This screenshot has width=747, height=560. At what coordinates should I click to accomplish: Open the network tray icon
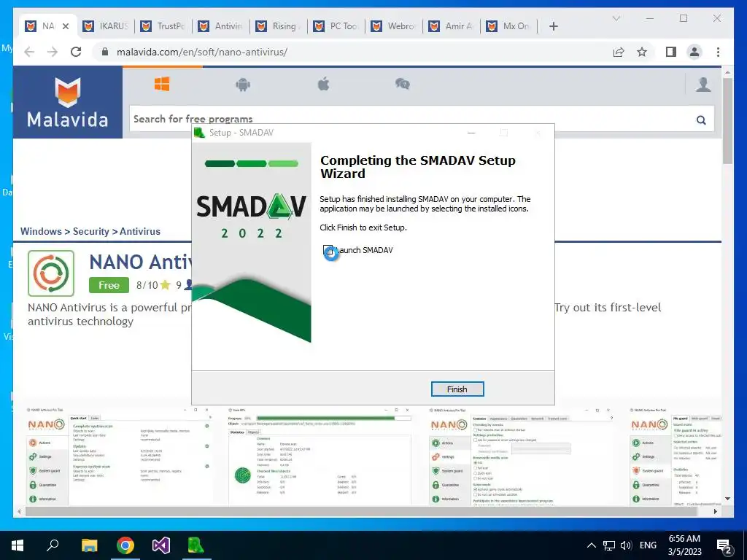(x=609, y=545)
